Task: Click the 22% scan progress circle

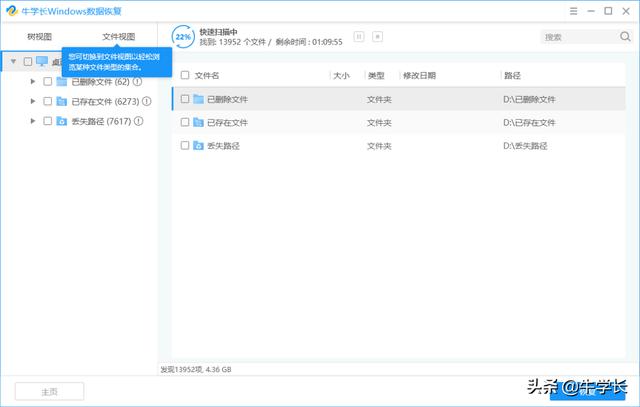Action: tap(183, 37)
